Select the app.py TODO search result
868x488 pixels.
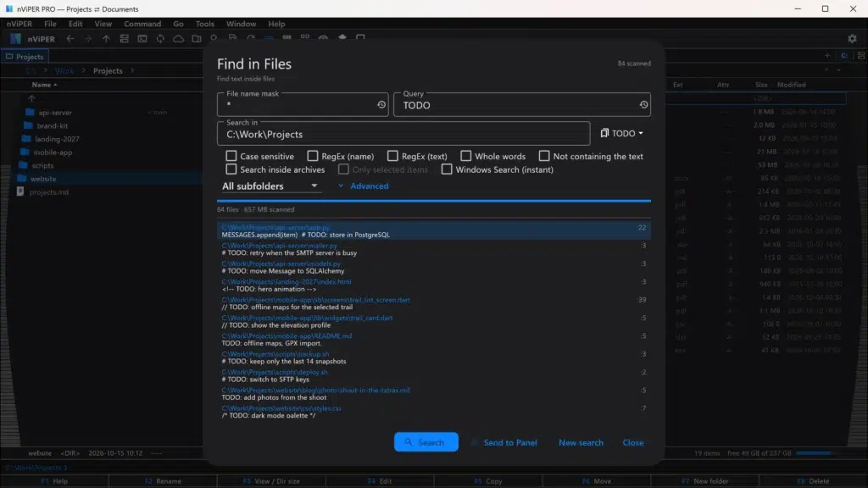pos(434,230)
